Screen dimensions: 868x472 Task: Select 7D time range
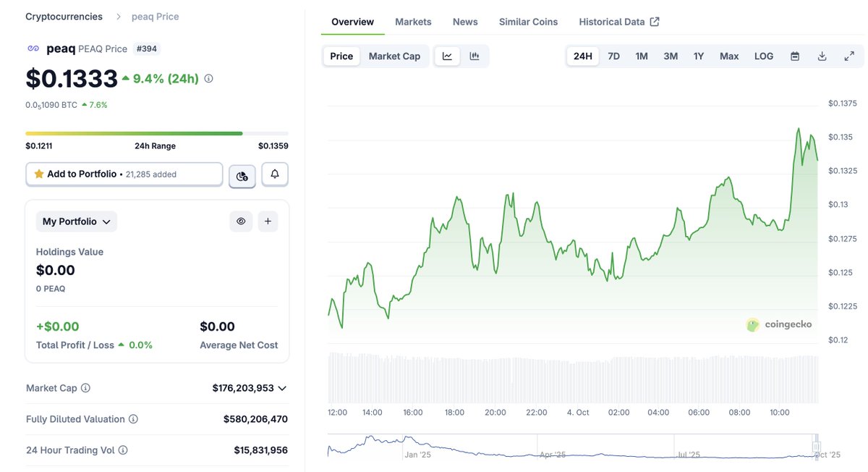click(x=613, y=56)
